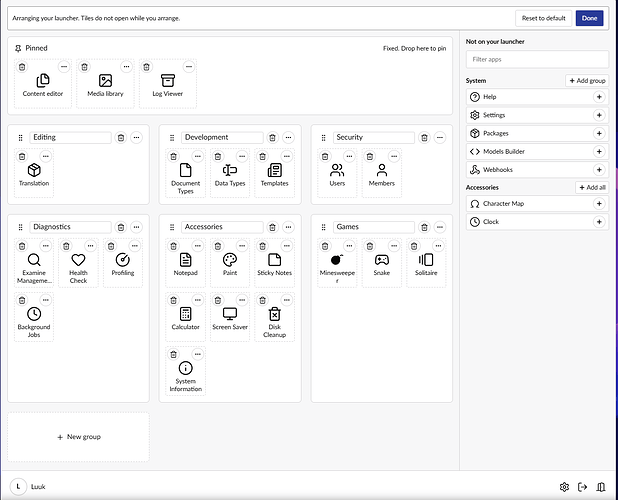The width and height of the screenshot is (618, 500).
Task: Click the Document Types tile
Action: click(186, 173)
